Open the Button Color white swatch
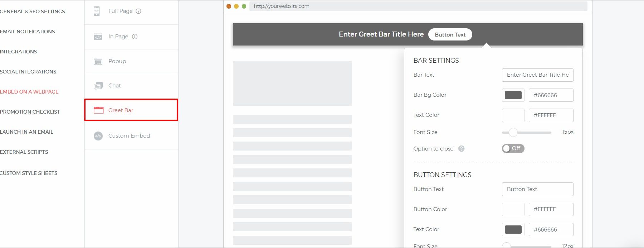This screenshot has width=644, height=248. [513, 209]
